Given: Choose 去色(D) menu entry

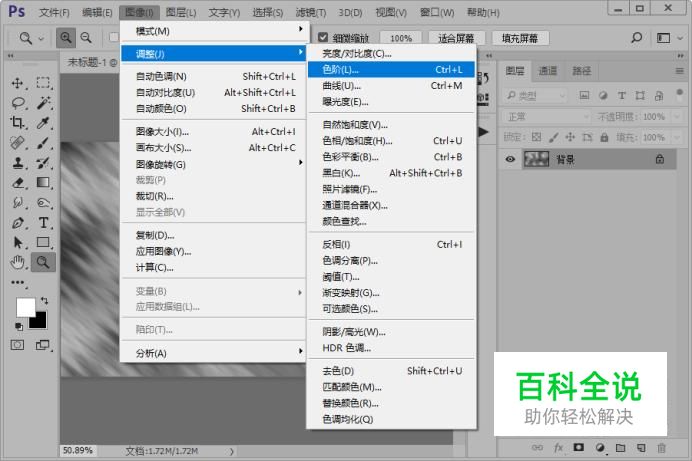Looking at the screenshot, I should coord(391,371).
